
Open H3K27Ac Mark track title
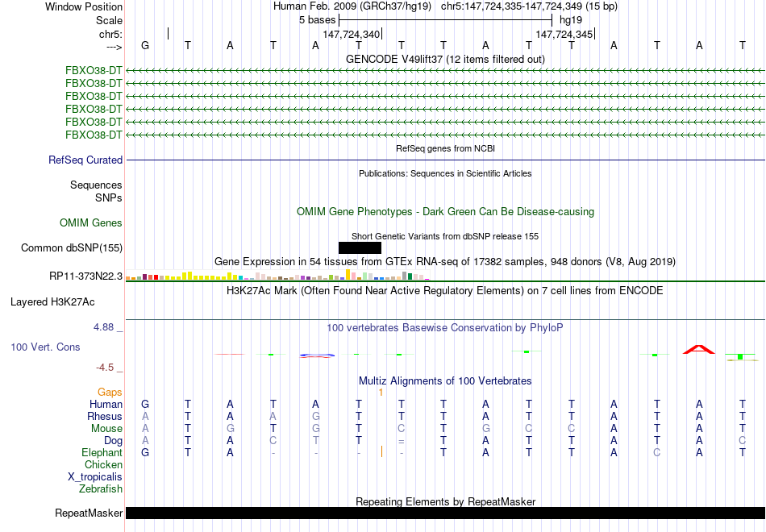(x=445, y=291)
